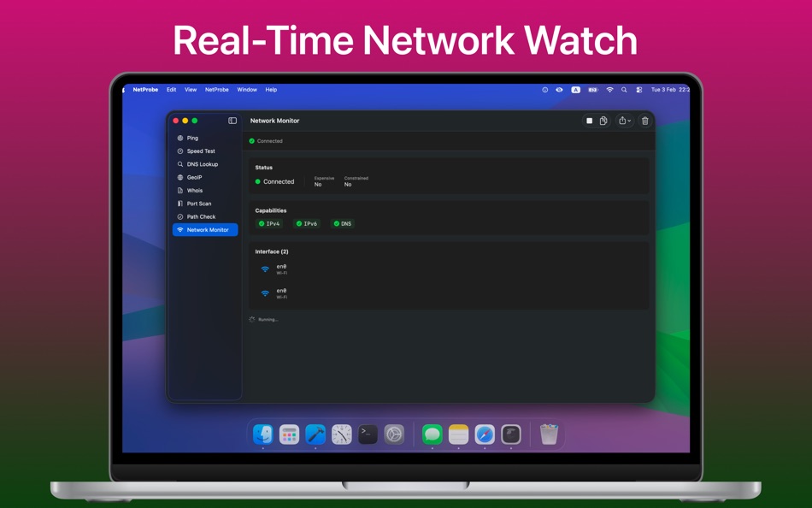Open the GeoIP tool

(193, 177)
